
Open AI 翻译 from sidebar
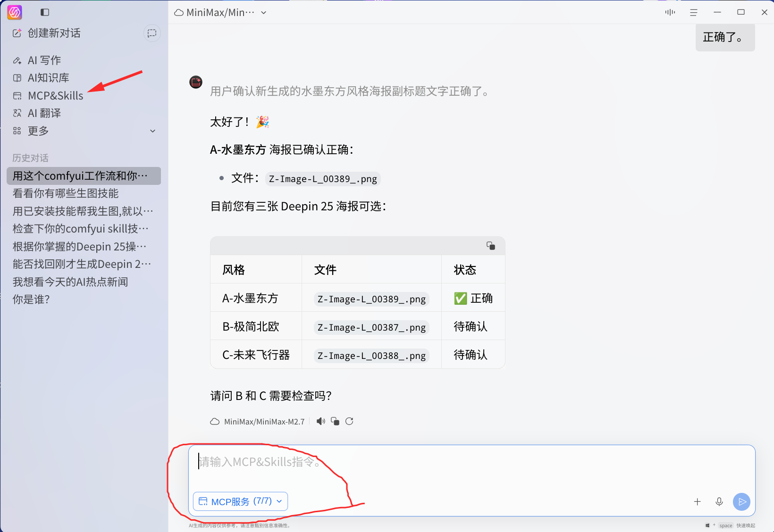pyautogui.click(x=44, y=113)
